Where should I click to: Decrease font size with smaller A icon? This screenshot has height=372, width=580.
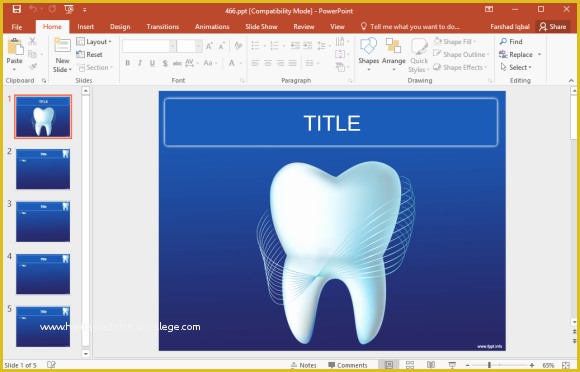click(222, 46)
